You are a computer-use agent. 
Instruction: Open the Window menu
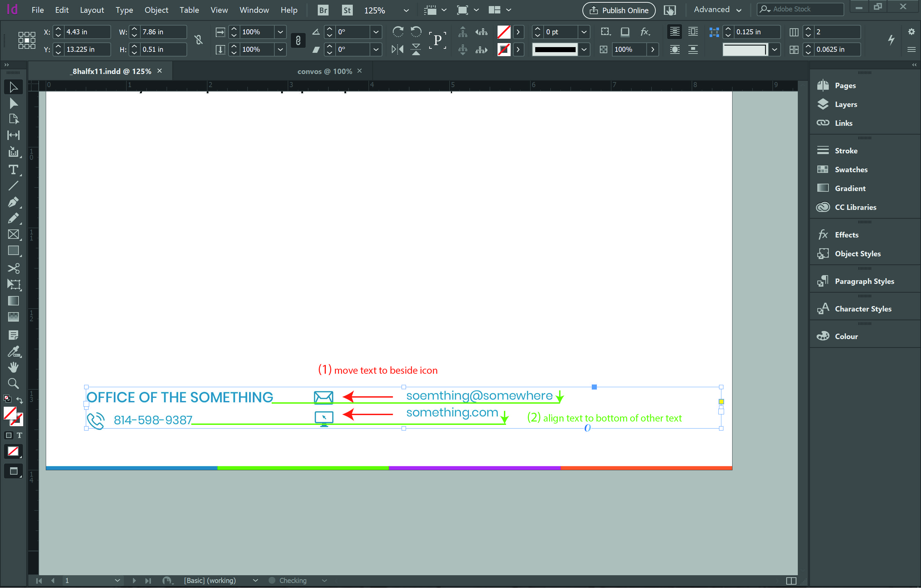click(x=254, y=10)
